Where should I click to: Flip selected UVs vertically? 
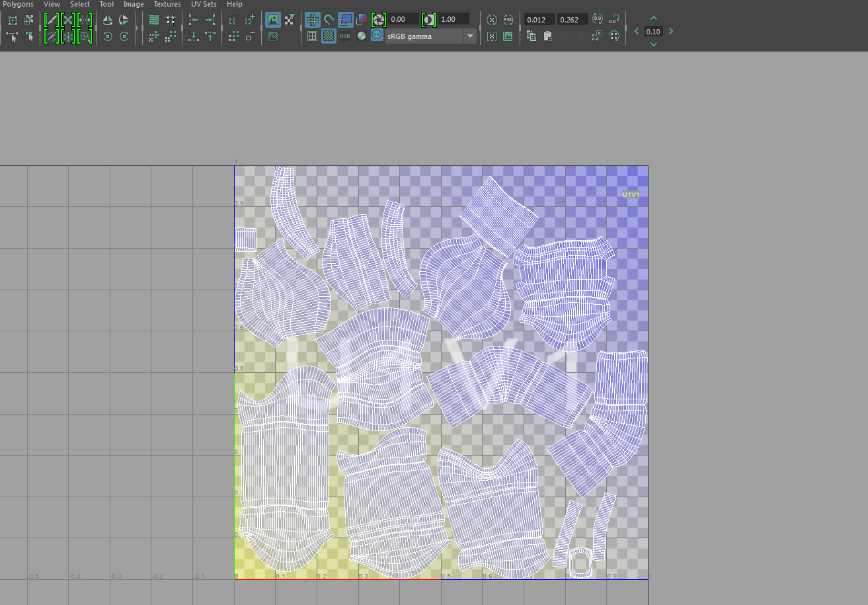click(x=124, y=20)
